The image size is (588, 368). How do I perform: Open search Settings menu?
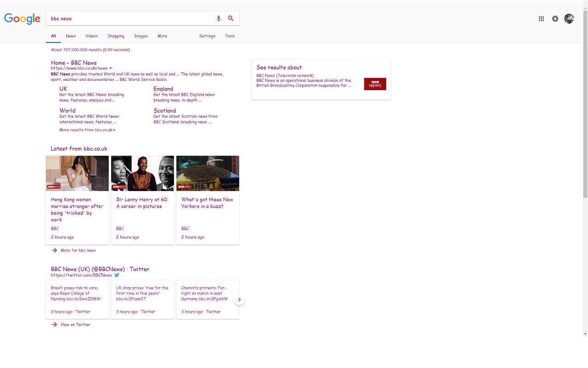coord(207,36)
